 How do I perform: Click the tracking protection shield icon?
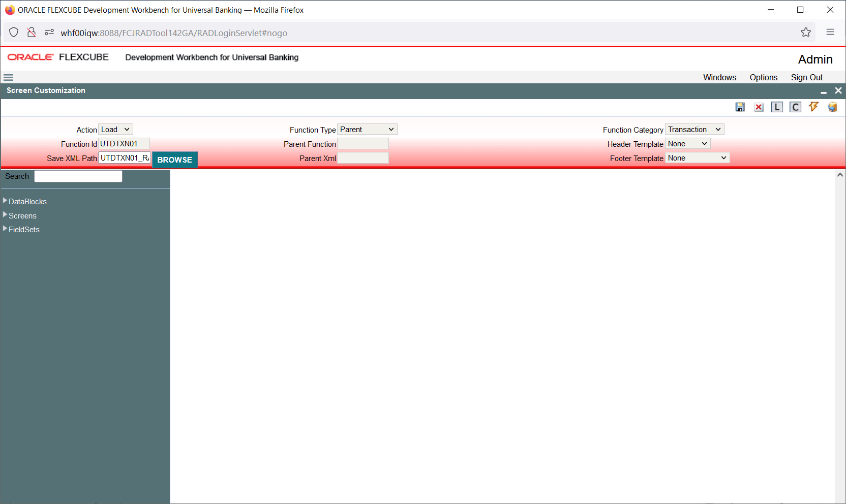pyautogui.click(x=14, y=33)
